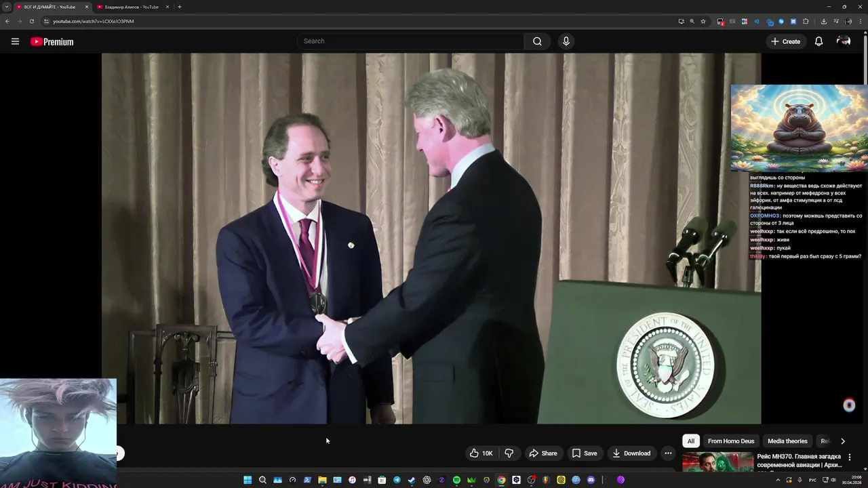
Task: Open the page zoom indicator
Action: point(692,21)
